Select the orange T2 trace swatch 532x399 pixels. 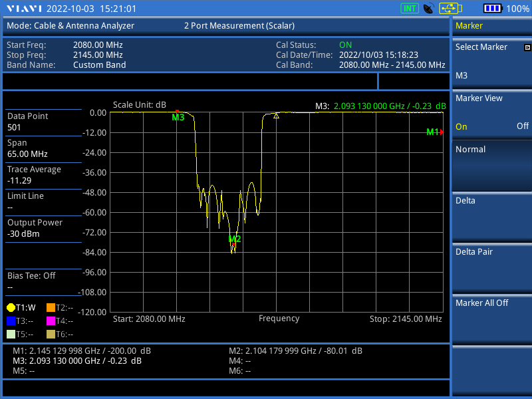tap(51, 308)
